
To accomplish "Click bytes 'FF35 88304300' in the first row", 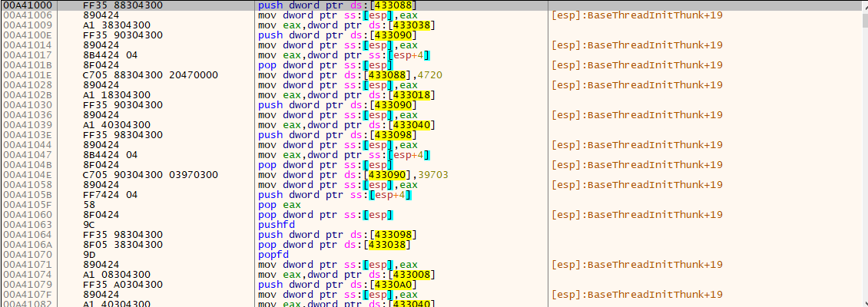I will point(122,5).
